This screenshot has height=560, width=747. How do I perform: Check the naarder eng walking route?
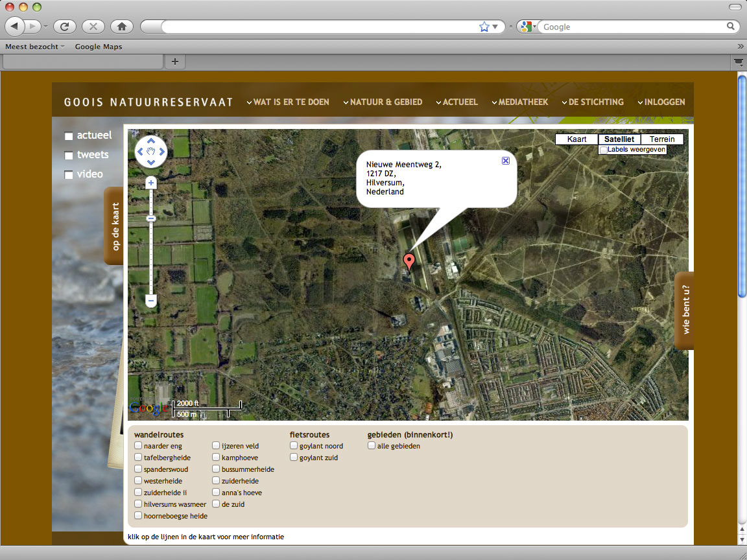(x=138, y=446)
